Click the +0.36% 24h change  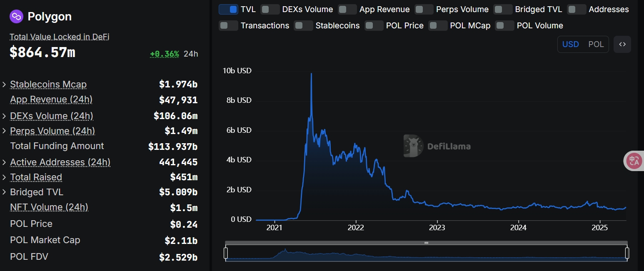pyautogui.click(x=165, y=54)
